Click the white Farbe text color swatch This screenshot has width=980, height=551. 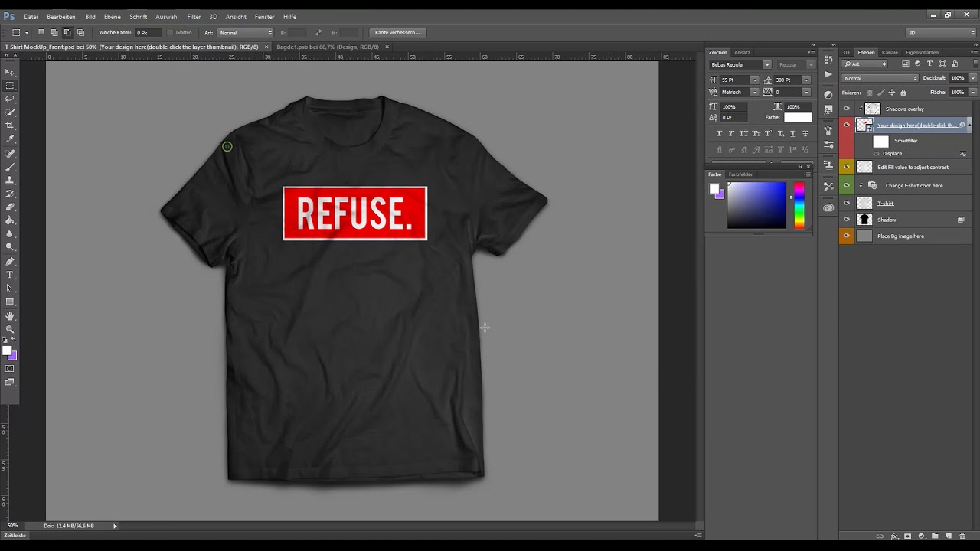(797, 117)
